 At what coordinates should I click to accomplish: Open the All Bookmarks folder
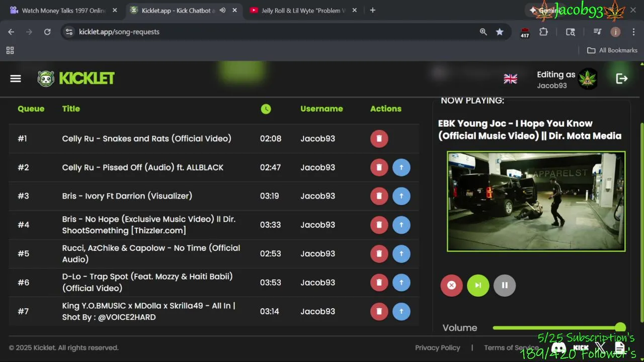tap(612, 50)
